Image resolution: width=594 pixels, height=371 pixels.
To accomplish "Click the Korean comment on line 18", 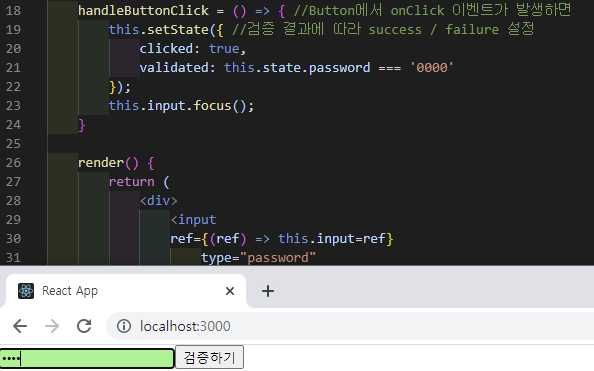I will pyautogui.click(x=432, y=10).
